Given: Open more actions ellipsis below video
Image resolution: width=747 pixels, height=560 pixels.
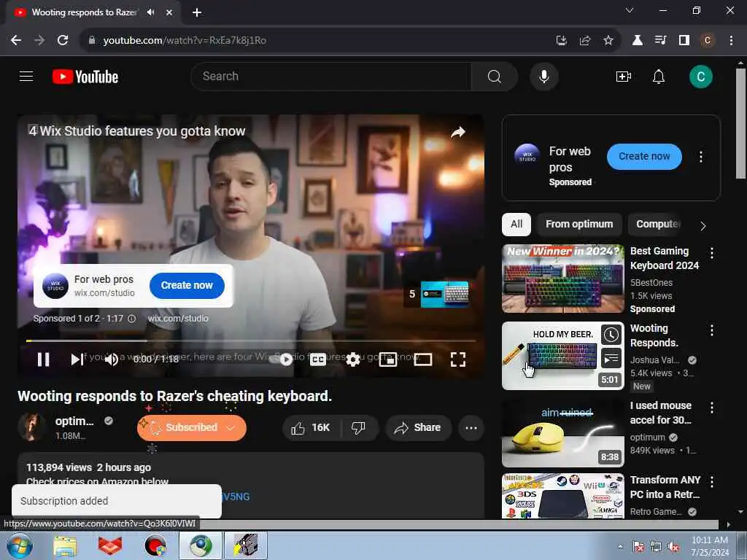Looking at the screenshot, I should [471, 427].
